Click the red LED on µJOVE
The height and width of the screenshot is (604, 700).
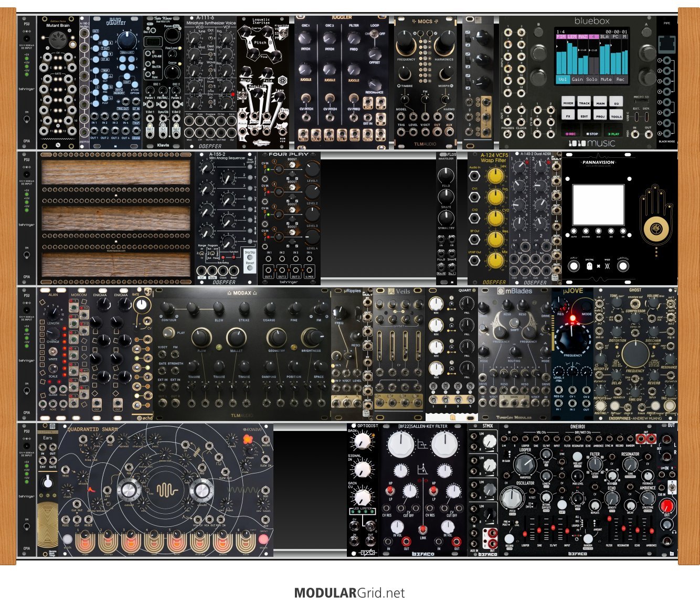pyautogui.click(x=572, y=318)
